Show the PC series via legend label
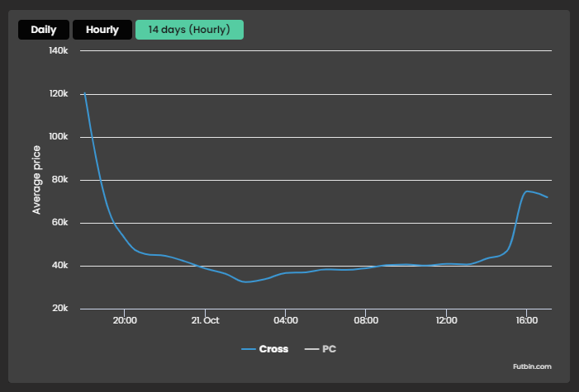 point(329,349)
